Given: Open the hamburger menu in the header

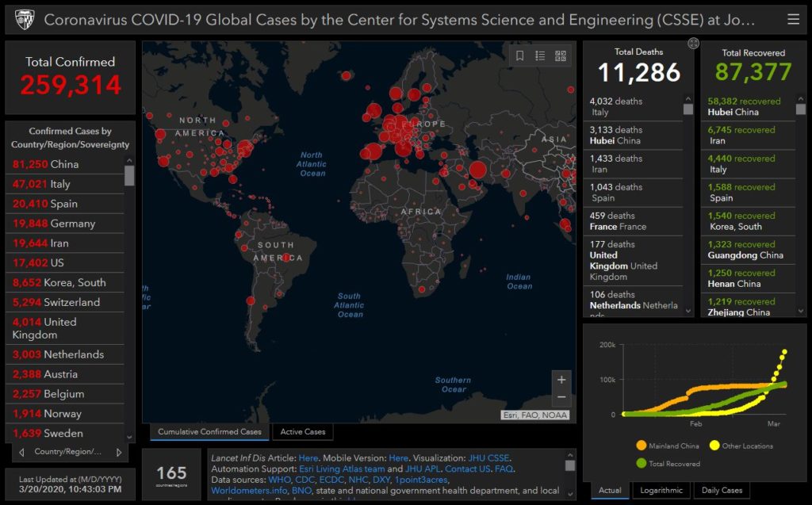Looking at the screenshot, I should 793,19.
